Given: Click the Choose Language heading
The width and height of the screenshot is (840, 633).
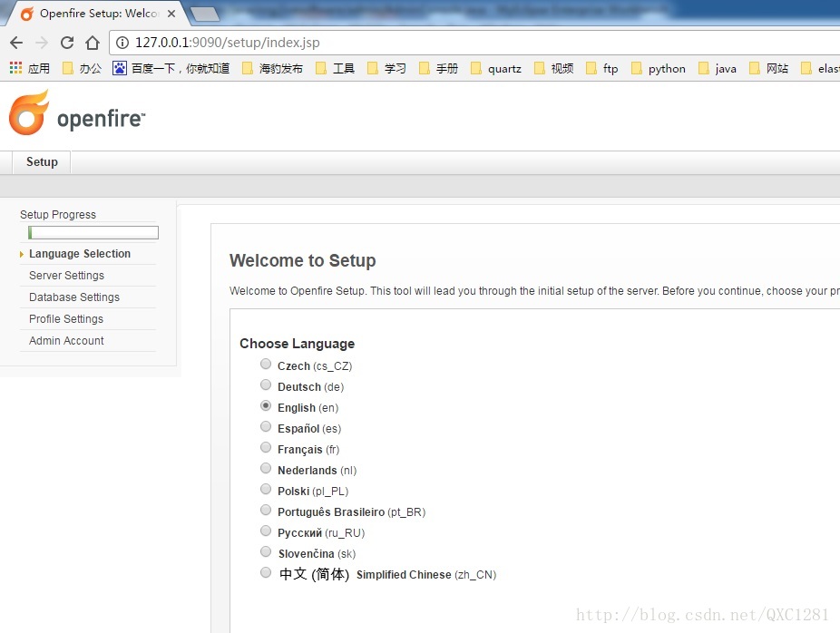Looking at the screenshot, I should tap(297, 344).
